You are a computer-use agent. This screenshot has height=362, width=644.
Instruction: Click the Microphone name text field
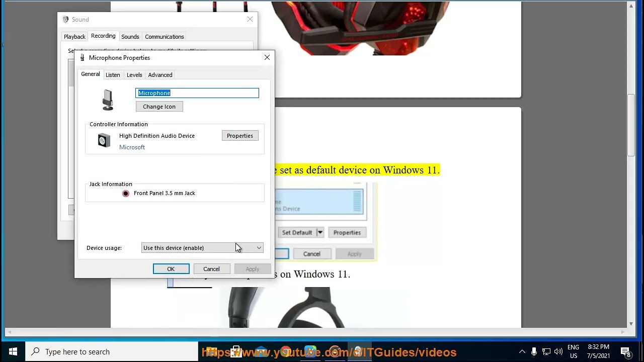(197, 93)
